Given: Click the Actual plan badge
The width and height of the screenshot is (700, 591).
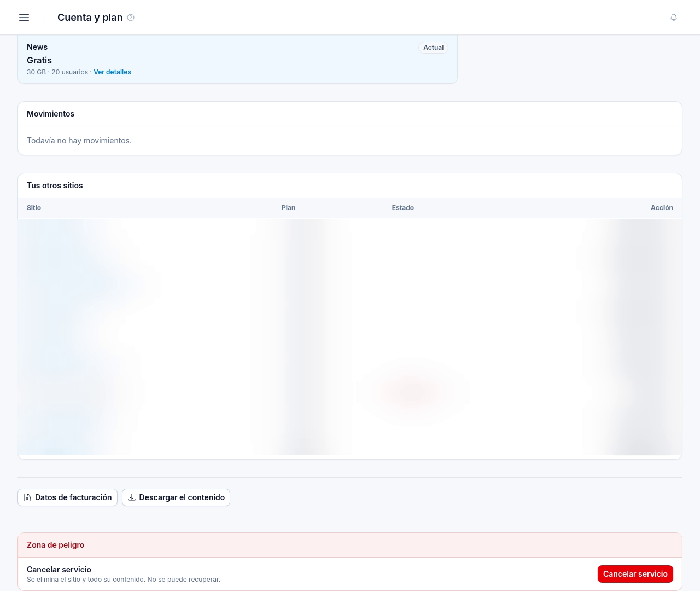Looking at the screenshot, I should [x=434, y=48].
